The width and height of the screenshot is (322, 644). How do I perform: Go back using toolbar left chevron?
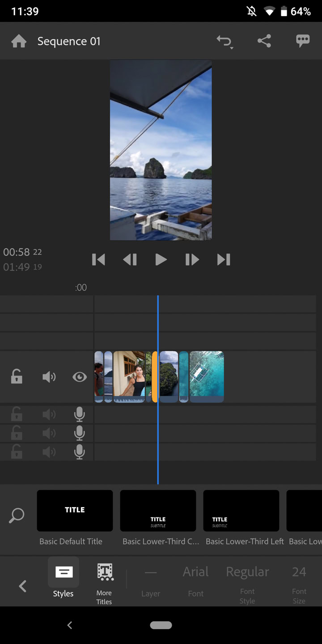click(22, 586)
